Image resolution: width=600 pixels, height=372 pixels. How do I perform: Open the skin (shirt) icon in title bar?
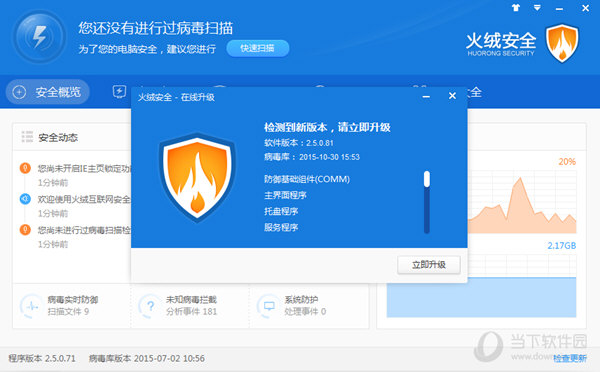516,8
